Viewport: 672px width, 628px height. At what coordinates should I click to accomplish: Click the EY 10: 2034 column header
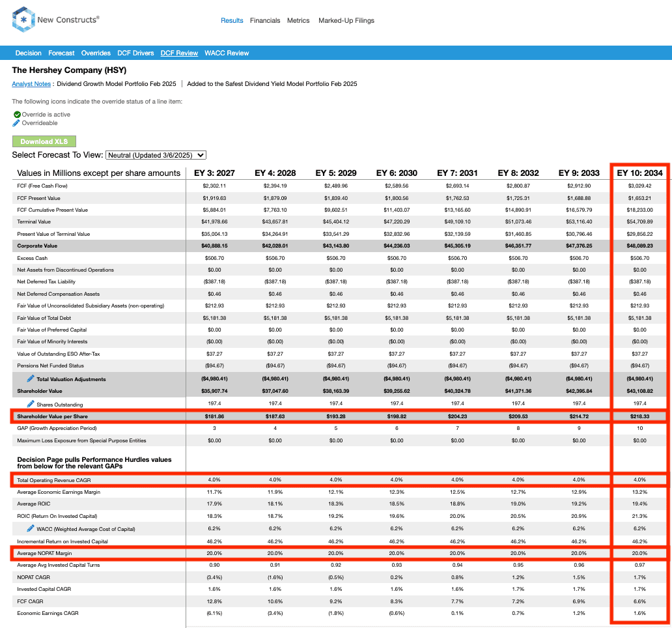(x=640, y=173)
